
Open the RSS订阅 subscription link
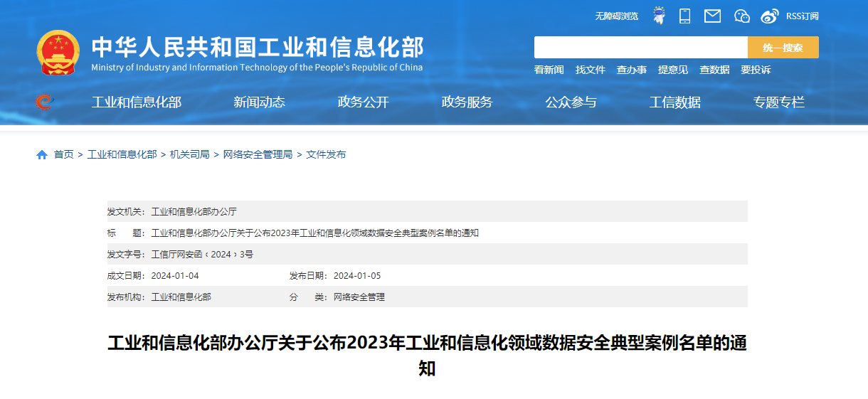[802, 16]
